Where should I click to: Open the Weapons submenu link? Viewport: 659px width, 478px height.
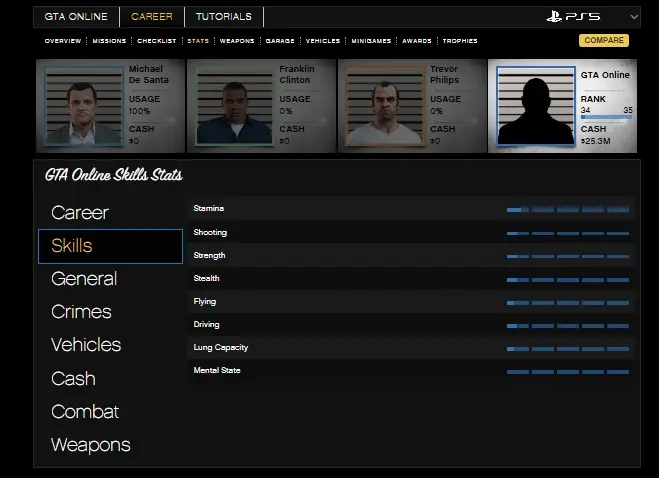pos(237,41)
